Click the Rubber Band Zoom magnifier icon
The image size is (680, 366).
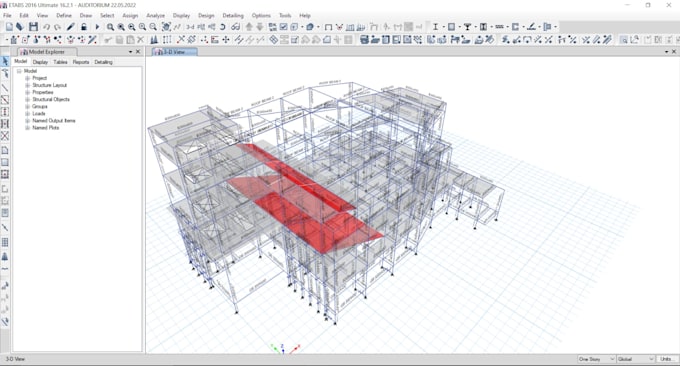coord(110,27)
